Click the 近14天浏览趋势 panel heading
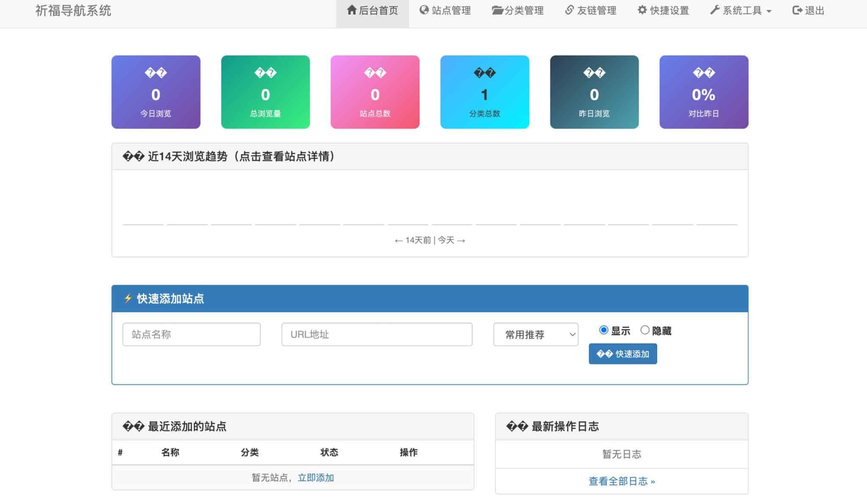Image resolution: width=867 pixels, height=504 pixels. point(430,157)
